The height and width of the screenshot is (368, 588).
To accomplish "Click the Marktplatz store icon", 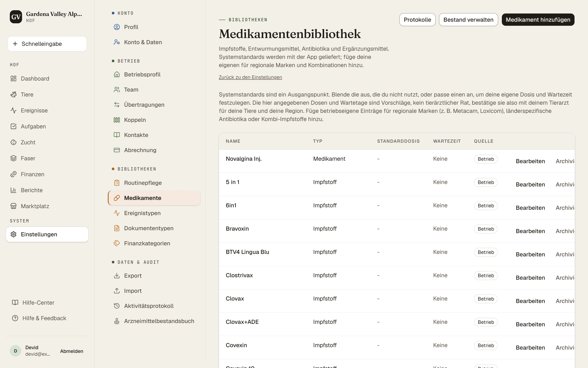I will tap(13, 206).
